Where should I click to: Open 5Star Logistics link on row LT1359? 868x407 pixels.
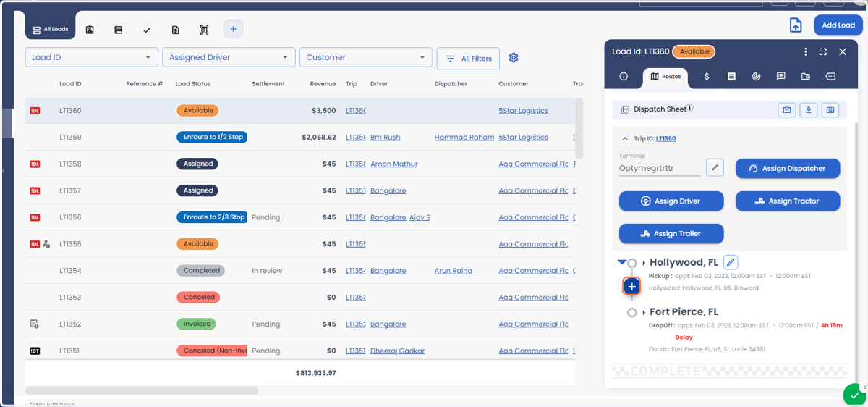(x=523, y=138)
